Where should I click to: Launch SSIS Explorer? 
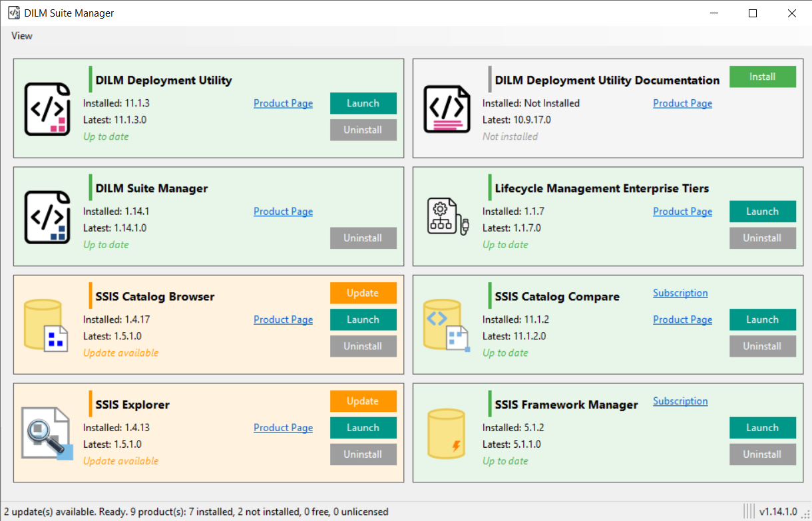tap(363, 428)
